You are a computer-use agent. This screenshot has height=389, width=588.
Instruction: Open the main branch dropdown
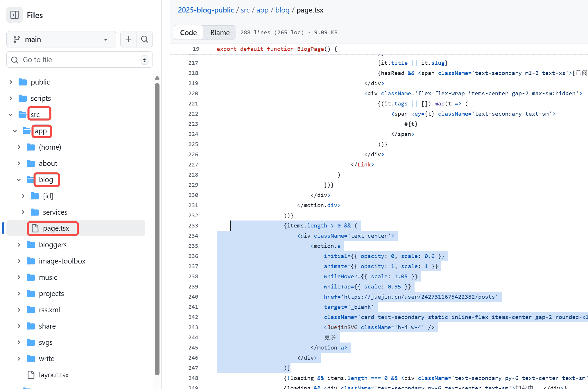61,39
